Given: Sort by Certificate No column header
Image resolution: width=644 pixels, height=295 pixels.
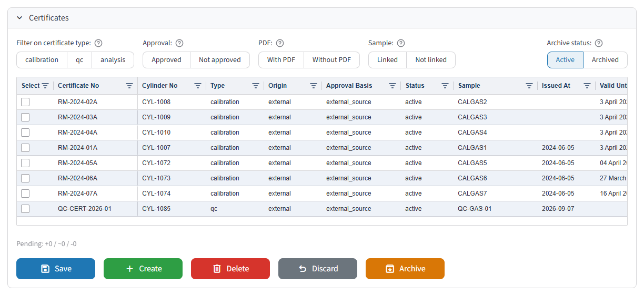Looking at the screenshot, I should coord(78,86).
